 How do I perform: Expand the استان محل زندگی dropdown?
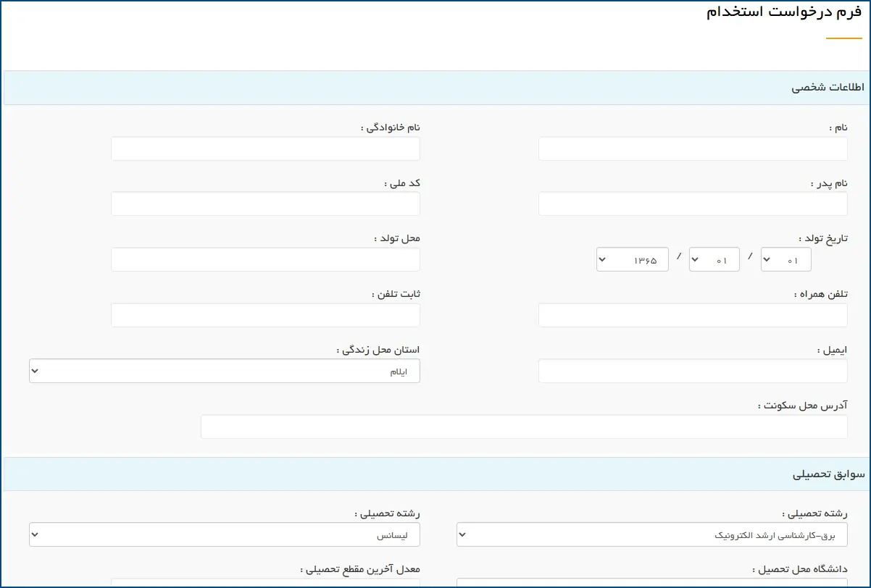225,371
